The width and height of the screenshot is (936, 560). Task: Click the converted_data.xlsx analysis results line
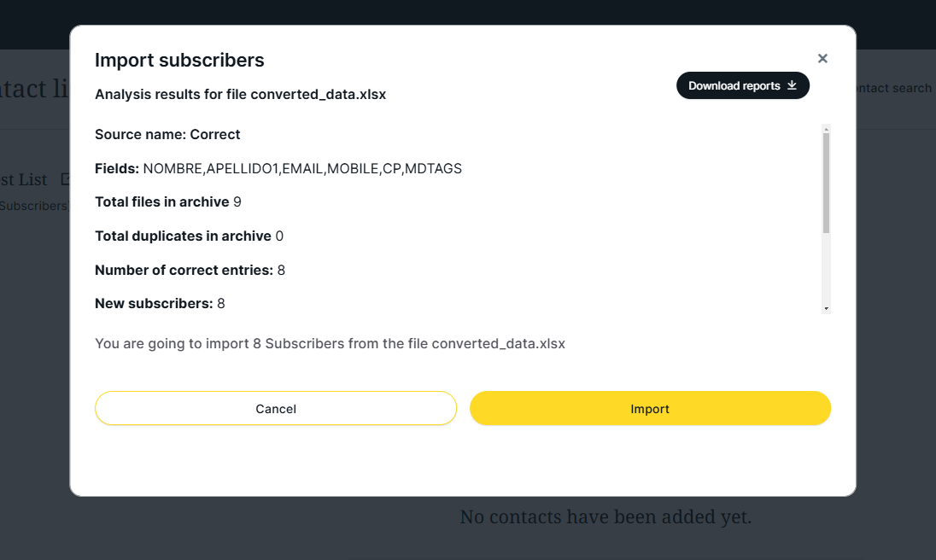coord(240,95)
